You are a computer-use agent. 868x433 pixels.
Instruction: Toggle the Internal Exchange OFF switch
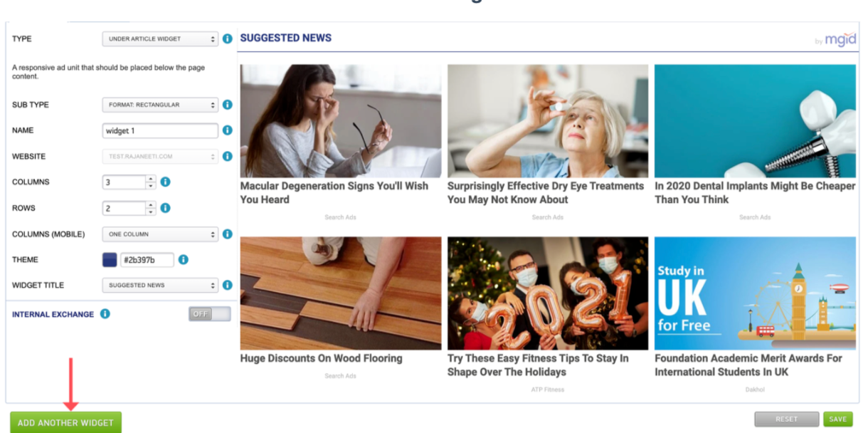[x=210, y=314]
